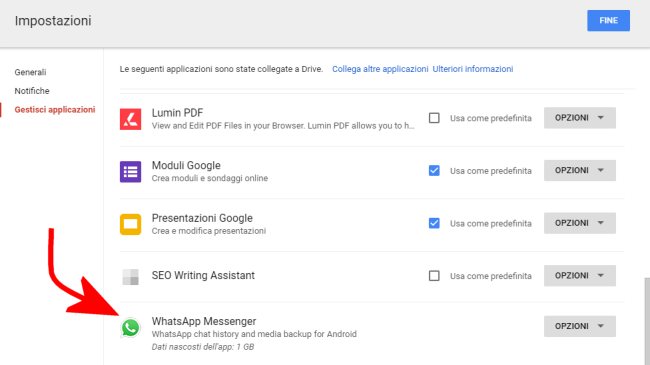Open Opzioni dropdown for SEO Writing Assistant
Viewport: 650px width, 365px height.
580,276
